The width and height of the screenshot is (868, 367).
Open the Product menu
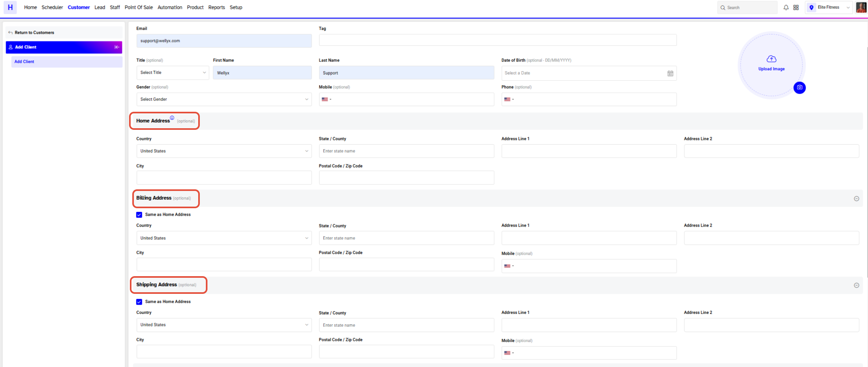(195, 7)
